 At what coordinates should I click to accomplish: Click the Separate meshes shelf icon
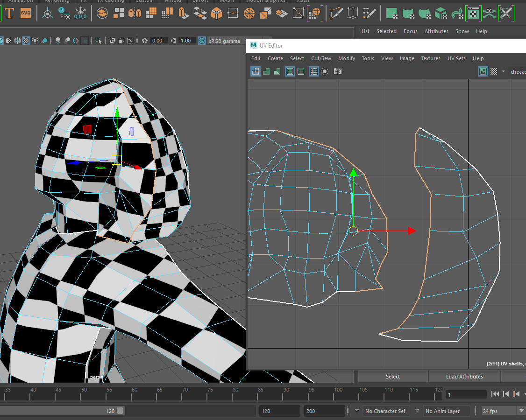pos(118,14)
